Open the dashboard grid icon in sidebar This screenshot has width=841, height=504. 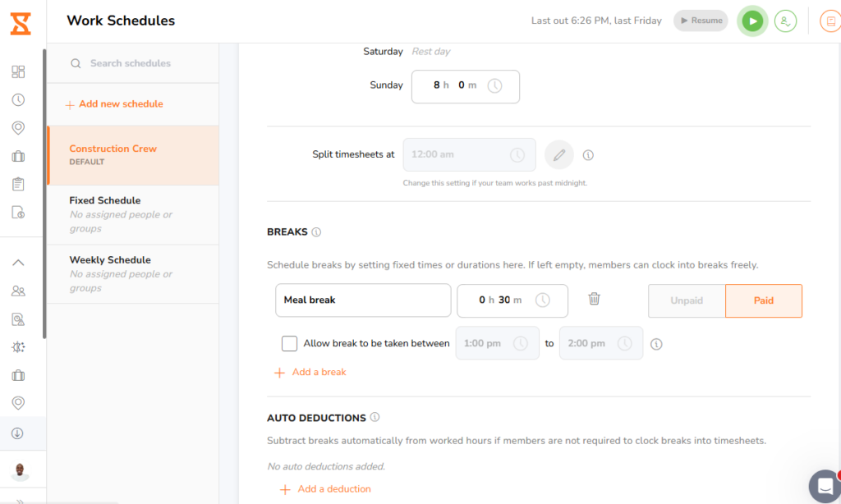(x=18, y=72)
